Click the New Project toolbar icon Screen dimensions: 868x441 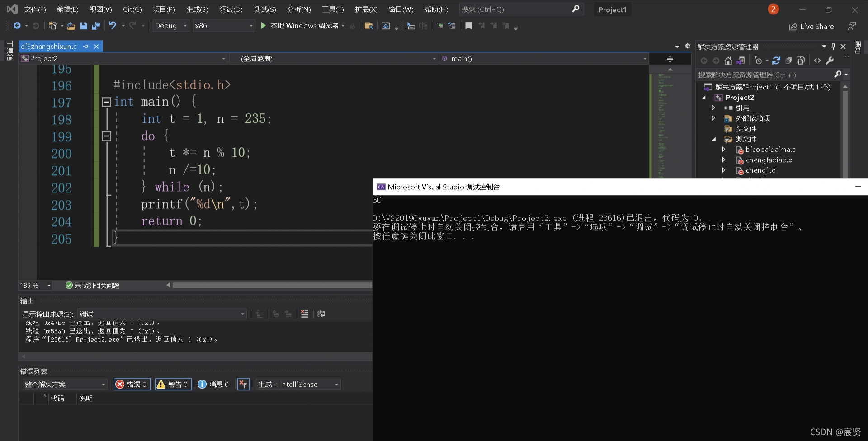(53, 26)
